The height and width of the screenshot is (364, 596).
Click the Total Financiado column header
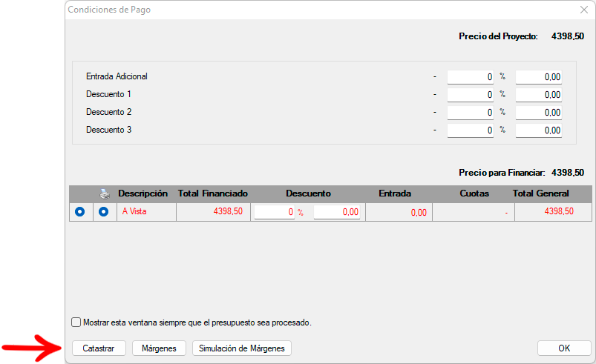213,193
